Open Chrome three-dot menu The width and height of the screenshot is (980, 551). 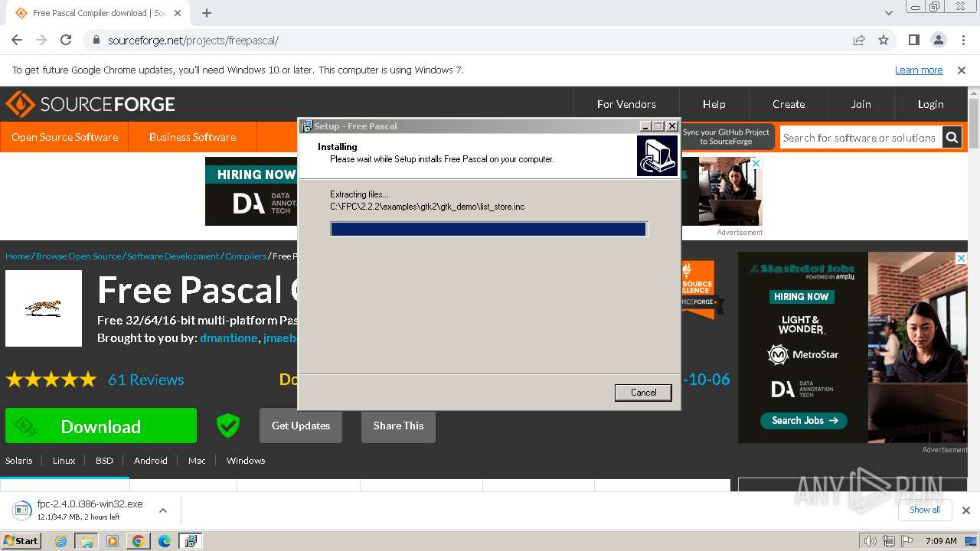[962, 40]
